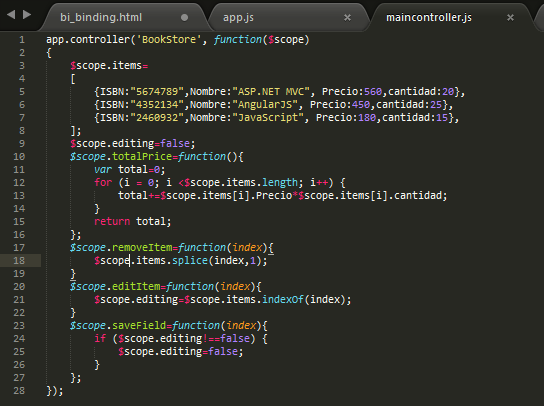Click the "splice" method on line 18
544x406 pixels.
pyautogui.click(x=190, y=261)
